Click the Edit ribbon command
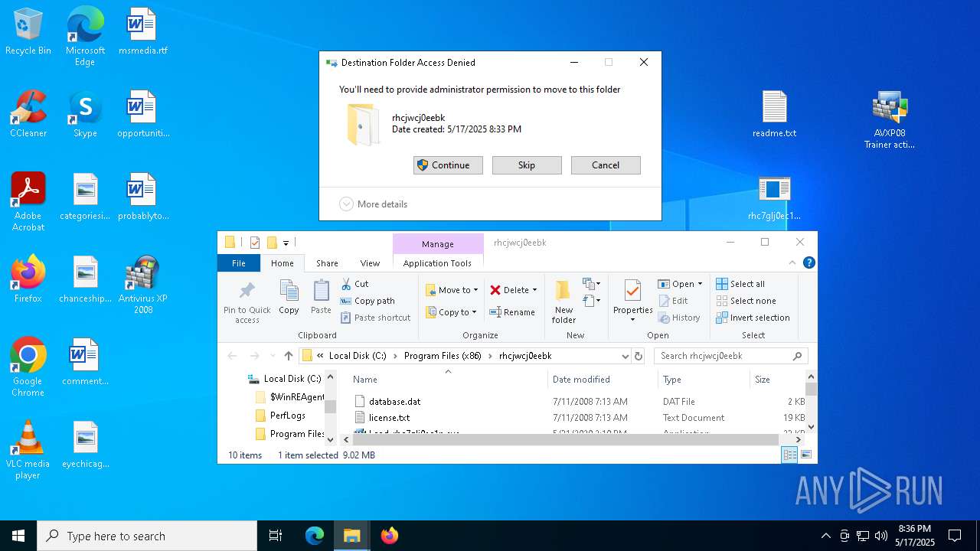 (673, 301)
